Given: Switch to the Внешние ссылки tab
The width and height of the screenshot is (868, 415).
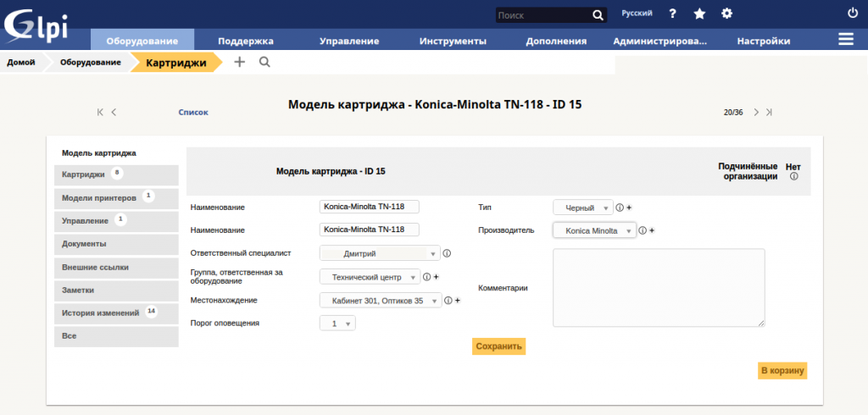Looking at the screenshot, I should tap(116, 268).
